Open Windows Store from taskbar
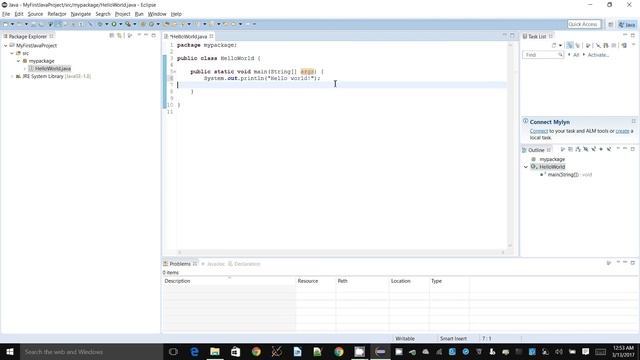The width and height of the screenshot is (640, 360). pos(236,351)
